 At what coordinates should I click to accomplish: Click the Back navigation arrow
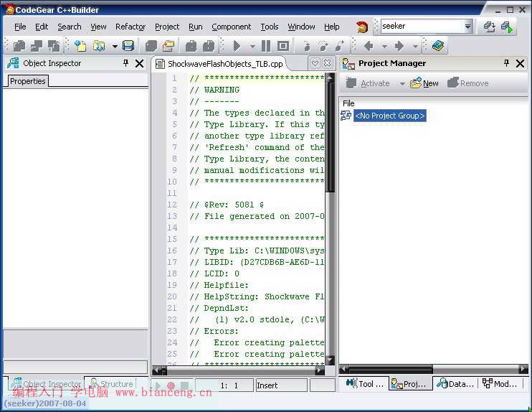[369, 46]
